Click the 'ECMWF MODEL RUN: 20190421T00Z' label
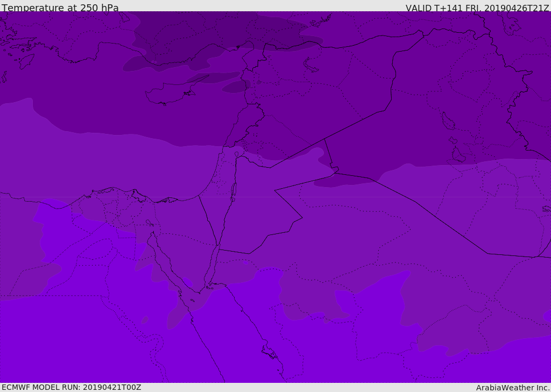This screenshot has height=392, width=551. (72, 387)
